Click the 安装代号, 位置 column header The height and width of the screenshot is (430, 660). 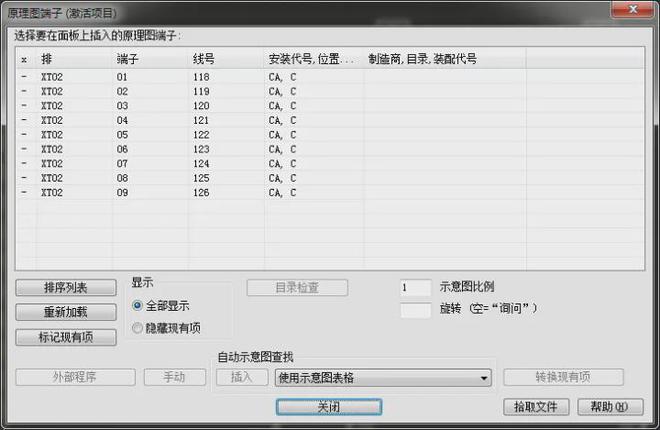click(x=314, y=59)
